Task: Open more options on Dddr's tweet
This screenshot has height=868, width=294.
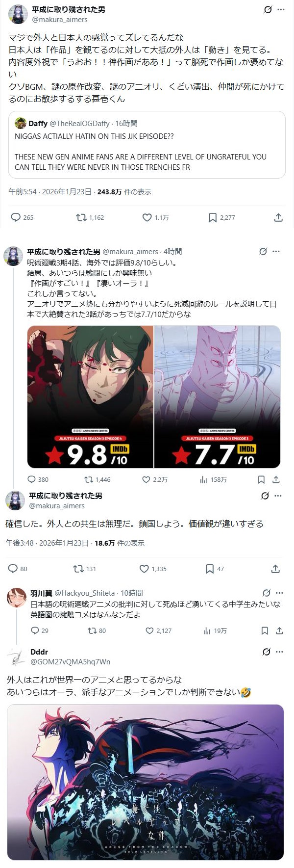Action: (x=280, y=652)
